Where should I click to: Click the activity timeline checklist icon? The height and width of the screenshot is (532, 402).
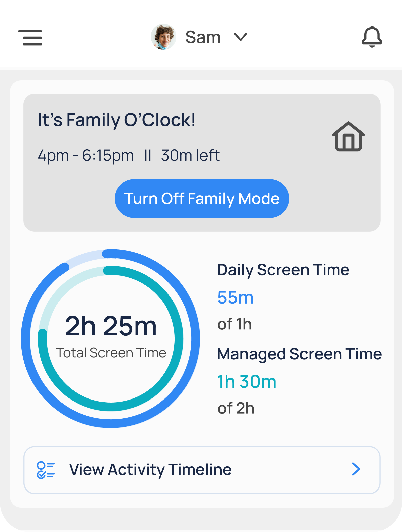(x=46, y=470)
